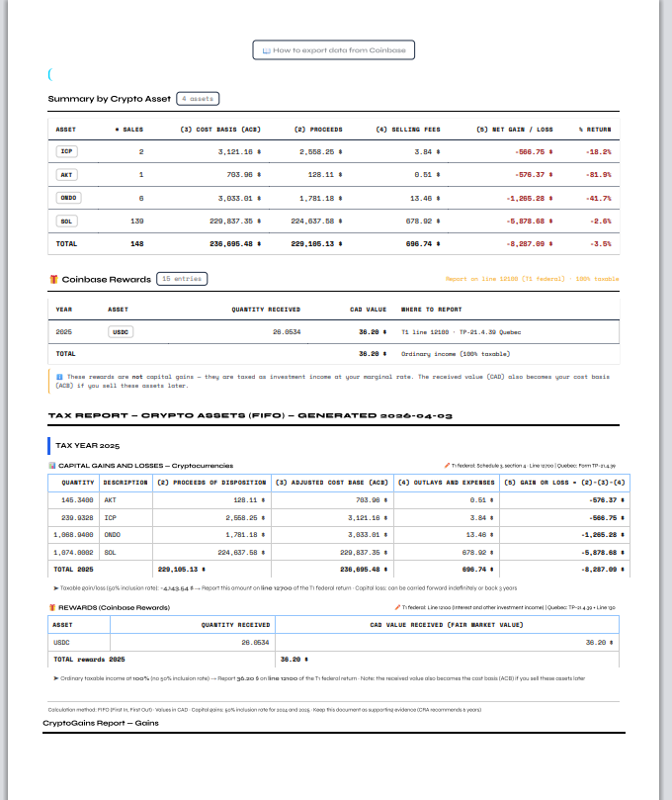672x800 pixels.
Task: Click the 145.3400 quantity for AKT
Action: tap(77, 500)
